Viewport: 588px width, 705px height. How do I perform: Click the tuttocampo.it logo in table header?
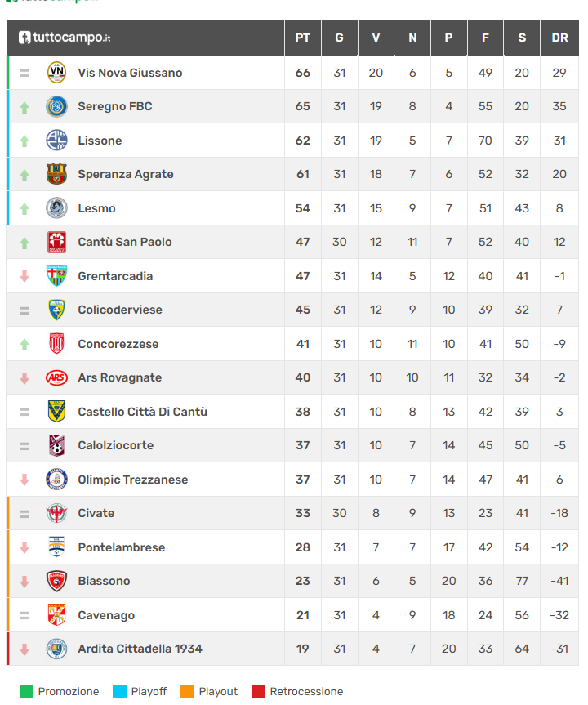65,38
